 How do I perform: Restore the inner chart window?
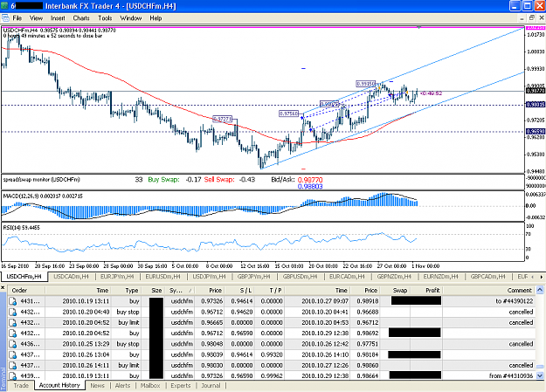click(532, 17)
